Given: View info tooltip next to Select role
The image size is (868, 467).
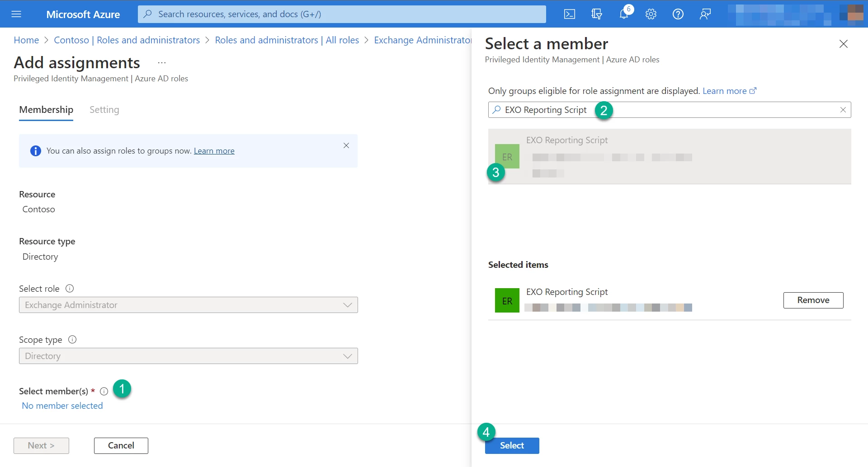Looking at the screenshot, I should click(x=70, y=288).
